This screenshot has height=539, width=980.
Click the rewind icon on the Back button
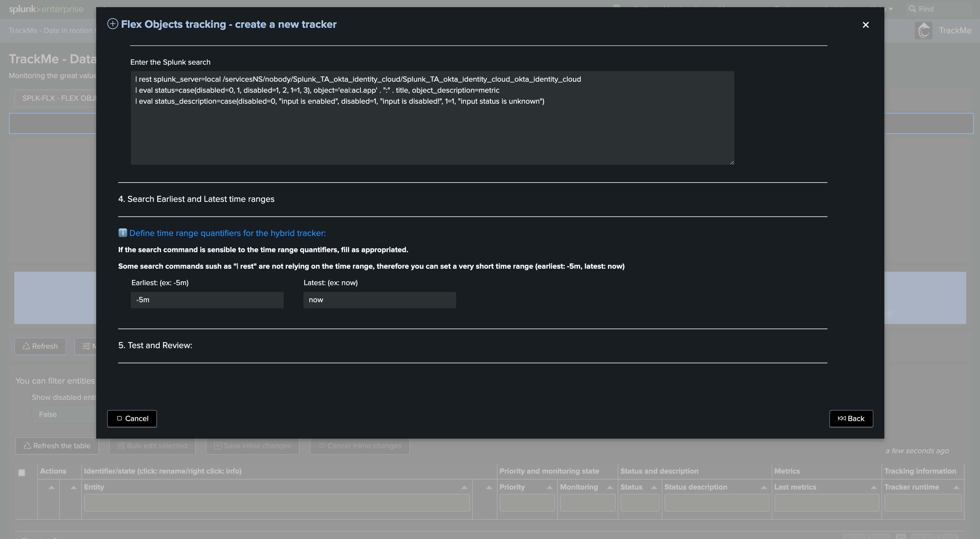click(x=841, y=418)
